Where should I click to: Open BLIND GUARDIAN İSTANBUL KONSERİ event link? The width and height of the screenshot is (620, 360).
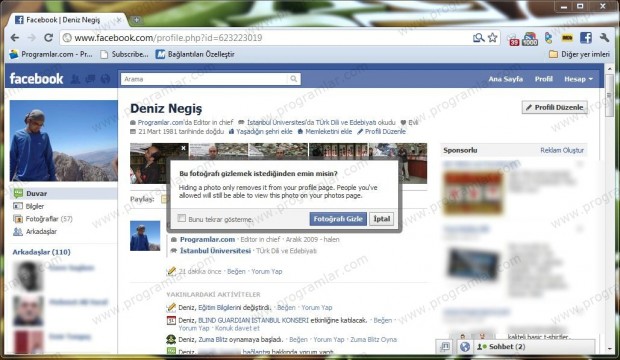(x=253, y=320)
